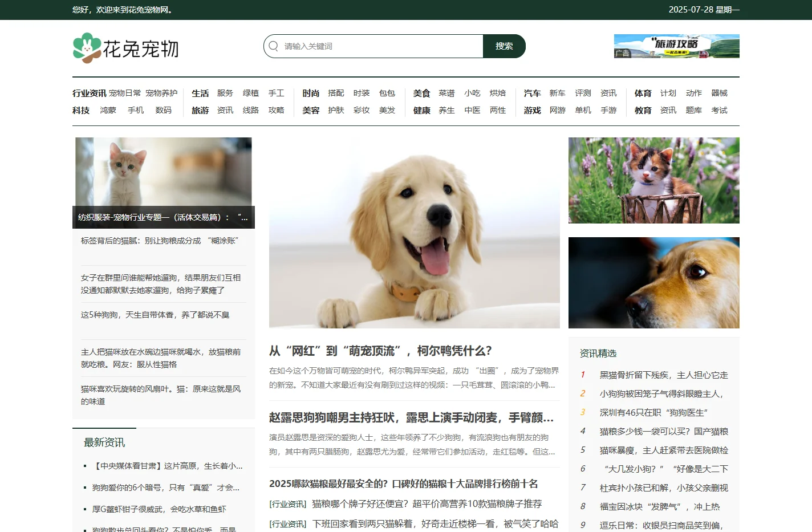Open 福宝因冰块“发脾气” item
The height and width of the screenshot is (532, 812).
tap(660, 506)
